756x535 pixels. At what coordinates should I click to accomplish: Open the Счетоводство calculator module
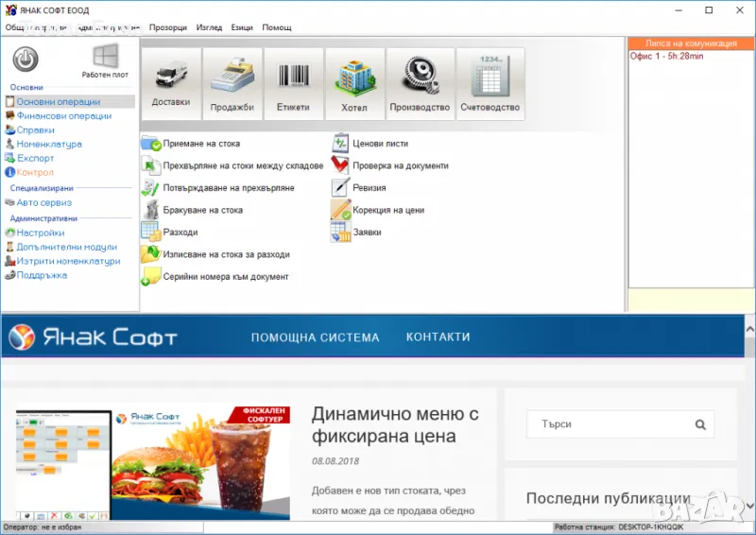pos(490,84)
